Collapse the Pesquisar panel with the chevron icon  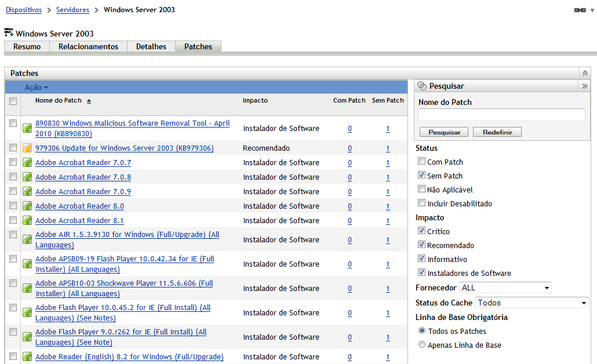(x=586, y=86)
